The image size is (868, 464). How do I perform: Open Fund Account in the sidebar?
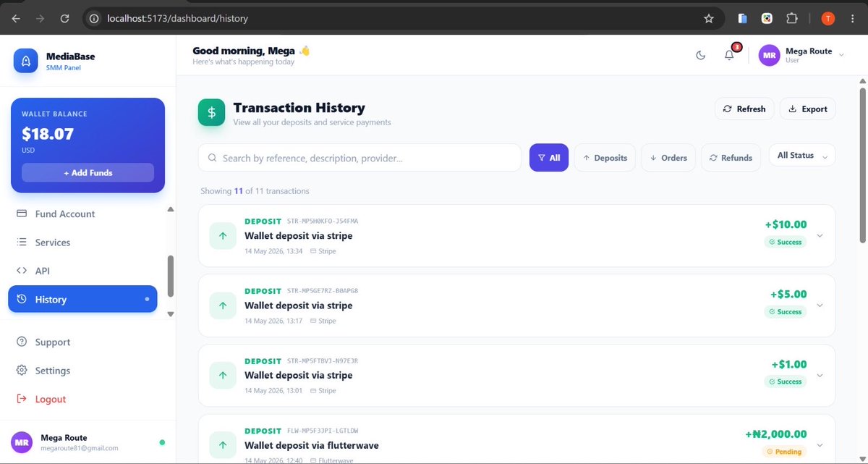tap(82, 214)
